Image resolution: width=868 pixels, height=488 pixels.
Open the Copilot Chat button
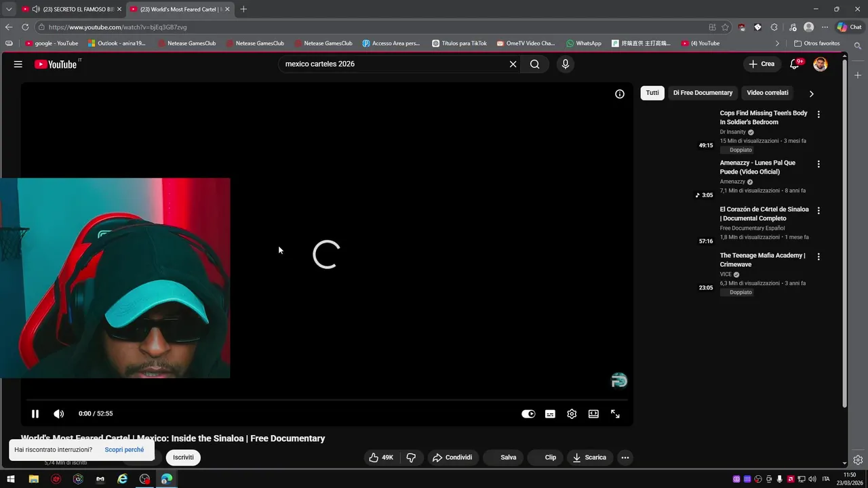(x=849, y=27)
